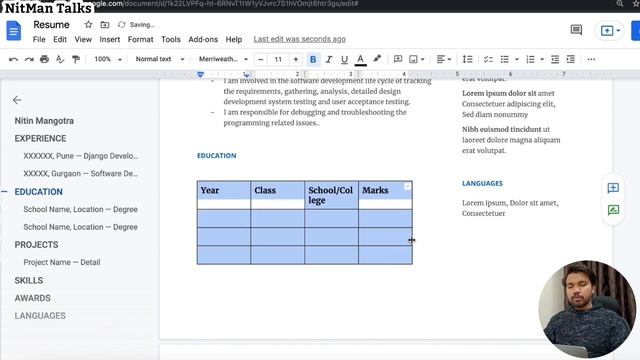Open the Add-ons menu

click(x=203, y=40)
